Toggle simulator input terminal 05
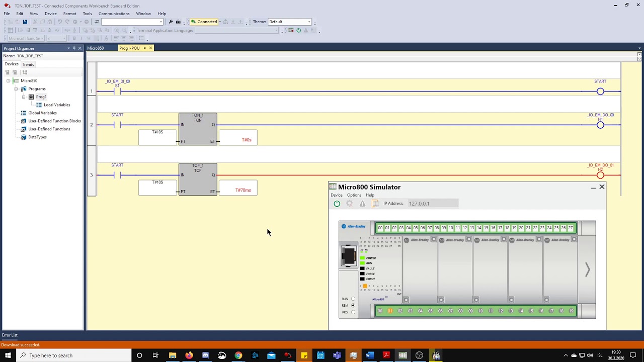The height and width of the screenshot is (362, 644). [x=416, y=228]
